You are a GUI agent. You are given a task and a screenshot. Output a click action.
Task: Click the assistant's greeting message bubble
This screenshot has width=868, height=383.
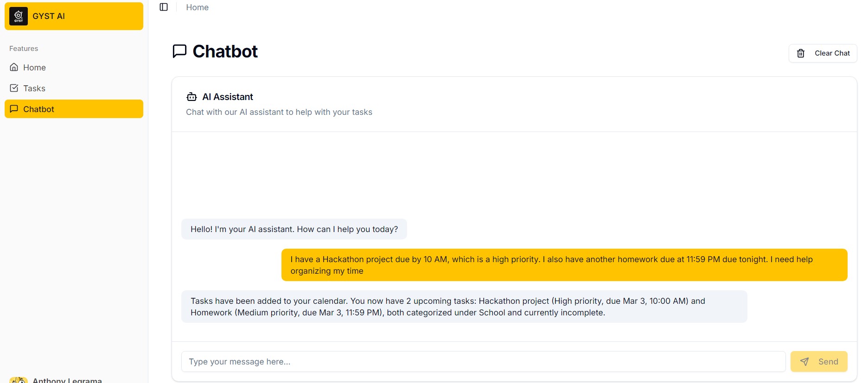(294, 229)
